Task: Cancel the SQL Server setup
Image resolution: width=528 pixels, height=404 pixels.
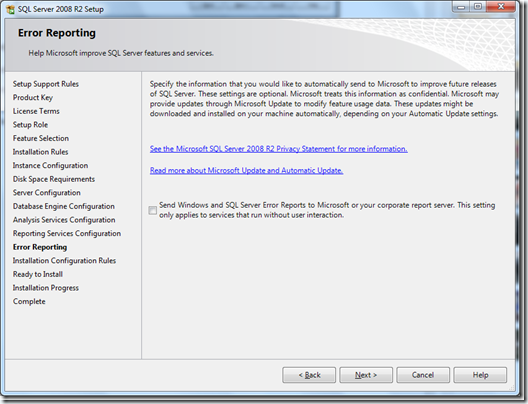Action: click(423, 375)
